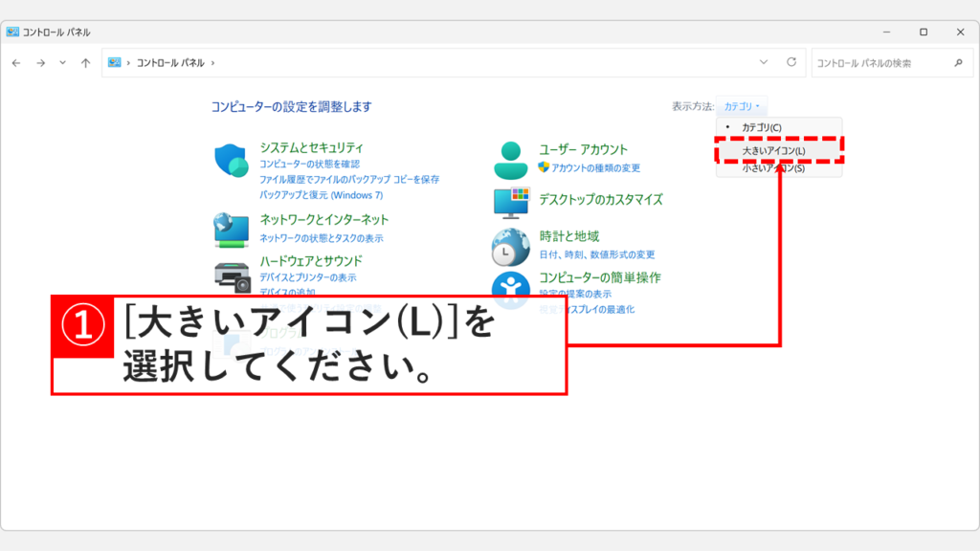Click the ハードウェアとサウンド printer icon
The image size is (980, 551).
232,277
